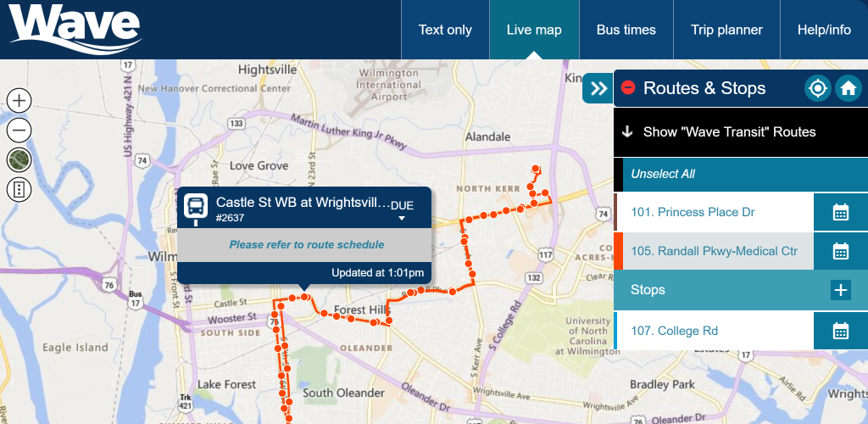Click the locate me target icon
Screen dimensions: 868x424
click(818, 88)
